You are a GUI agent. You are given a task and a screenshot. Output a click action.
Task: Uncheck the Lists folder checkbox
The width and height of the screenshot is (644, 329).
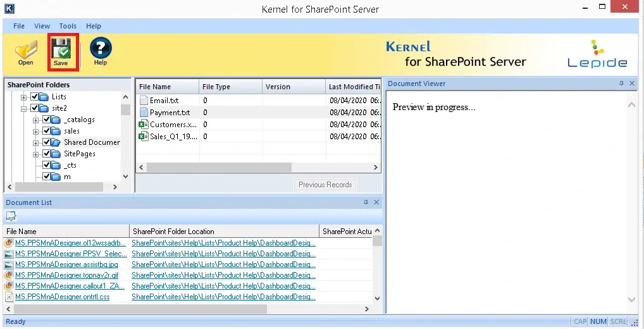(35, 97)
